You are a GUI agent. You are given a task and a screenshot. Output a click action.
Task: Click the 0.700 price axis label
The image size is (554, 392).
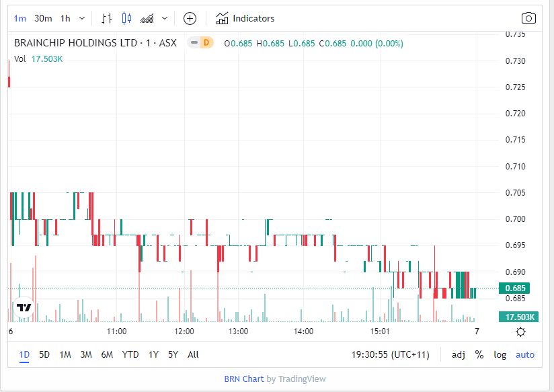(515, 219)
